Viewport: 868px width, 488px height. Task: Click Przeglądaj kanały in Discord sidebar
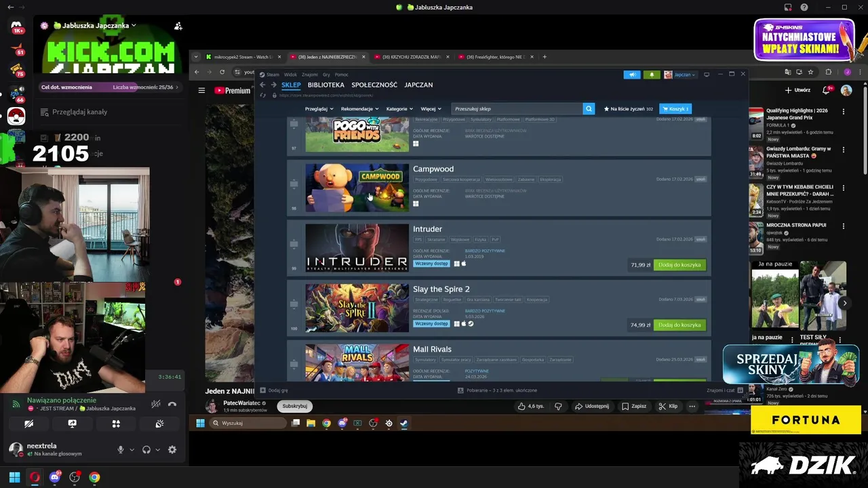point(79,112)
